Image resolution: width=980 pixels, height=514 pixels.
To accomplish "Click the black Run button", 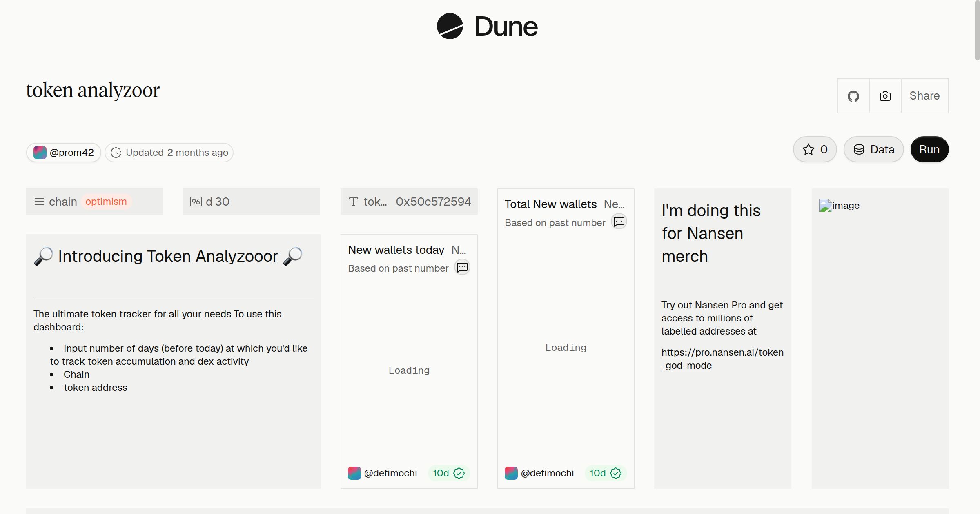I will pos(929,149).
